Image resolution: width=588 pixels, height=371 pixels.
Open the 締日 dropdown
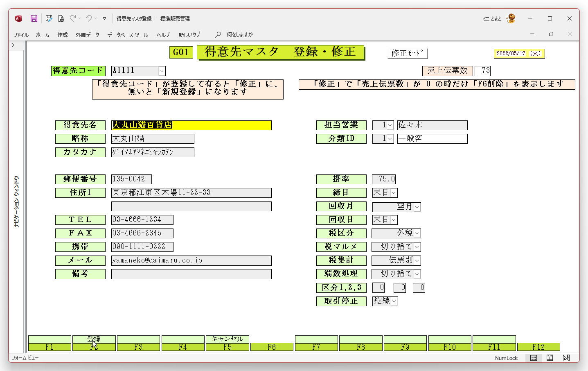(x=394, y=193)
